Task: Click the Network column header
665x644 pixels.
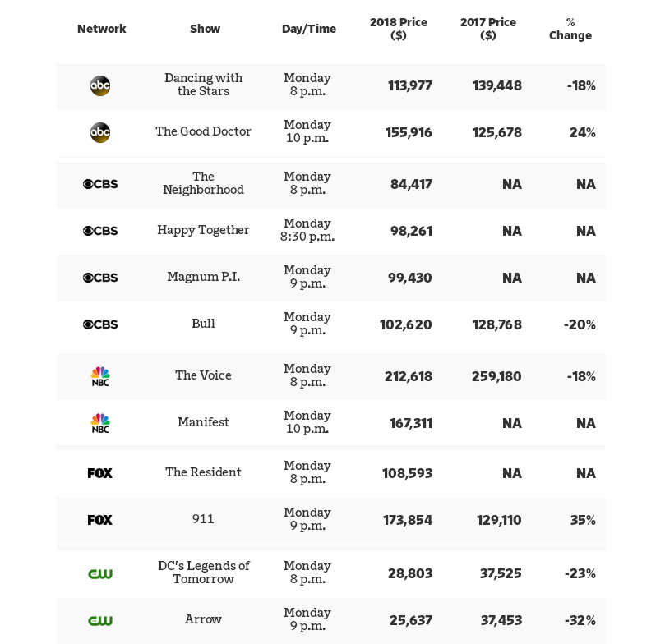Action: click(x=101, y=29)
